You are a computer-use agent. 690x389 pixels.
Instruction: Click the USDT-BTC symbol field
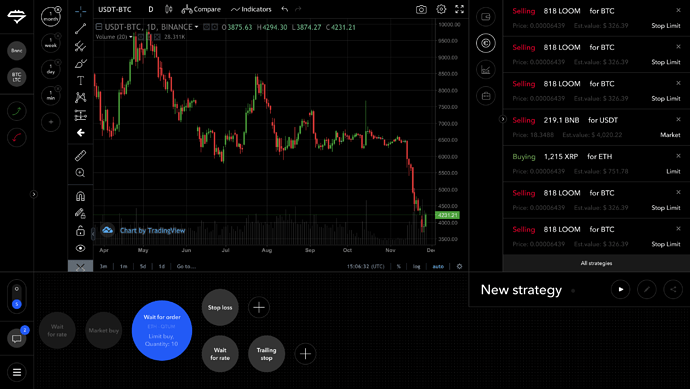115,9
